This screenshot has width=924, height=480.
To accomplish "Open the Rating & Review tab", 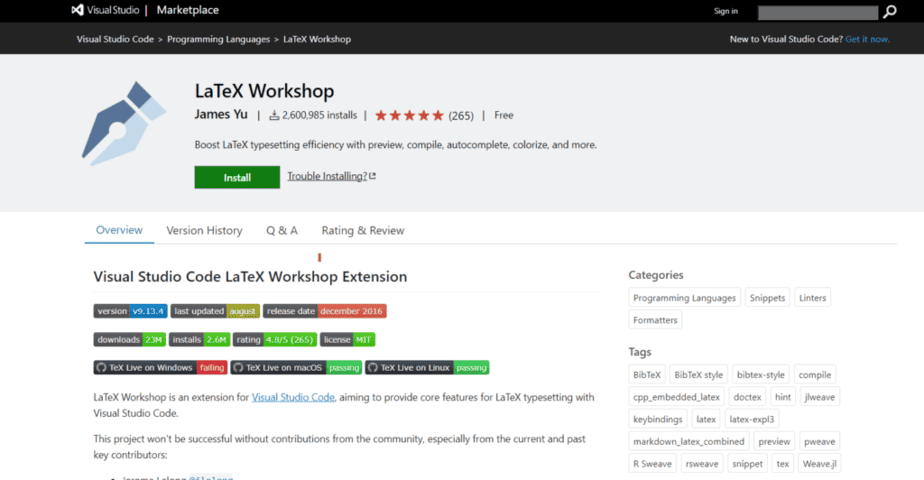I will tap(363, 230).
